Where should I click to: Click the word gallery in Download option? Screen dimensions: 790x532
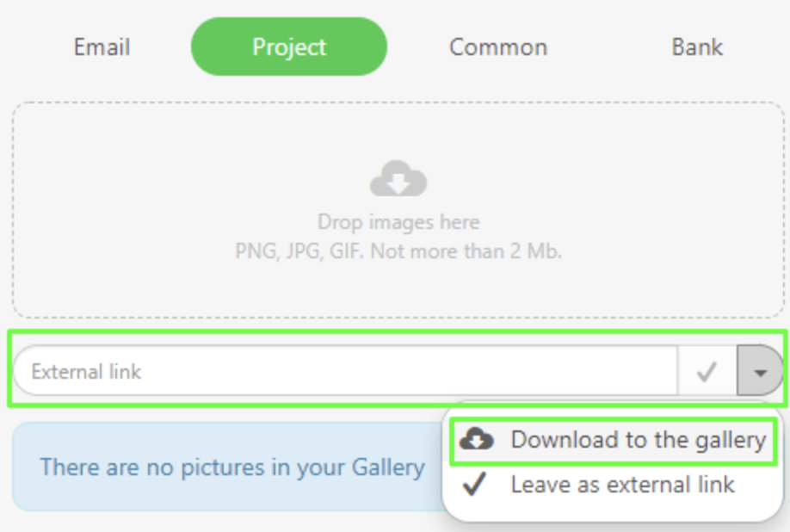(x=731, y=441)
